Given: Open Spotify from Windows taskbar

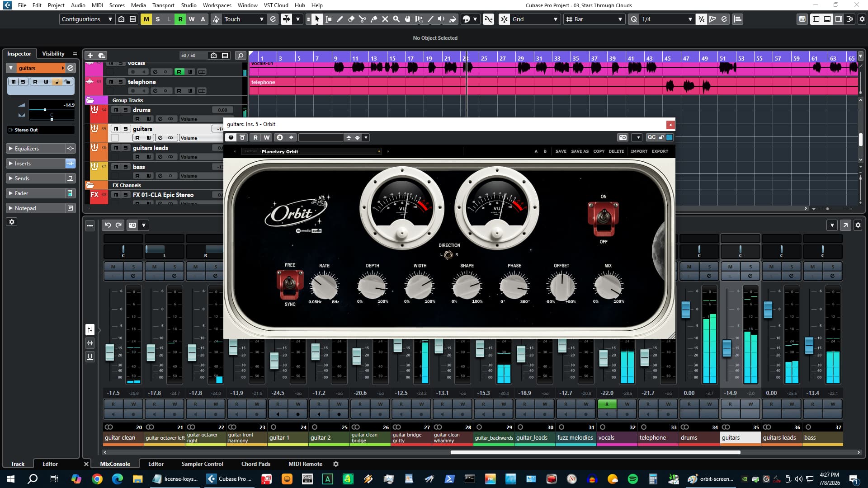Looking at the screenshot, I should click(x=632, y=479).
